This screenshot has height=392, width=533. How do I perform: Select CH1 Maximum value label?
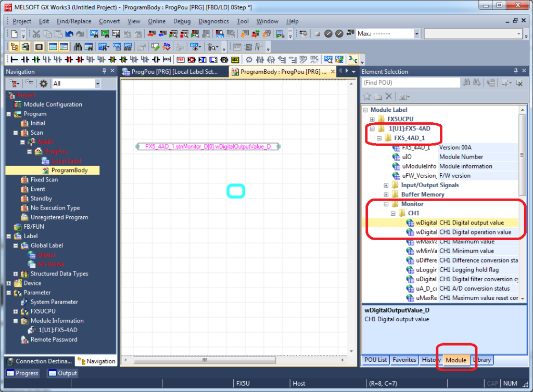[x=466, y=242]
